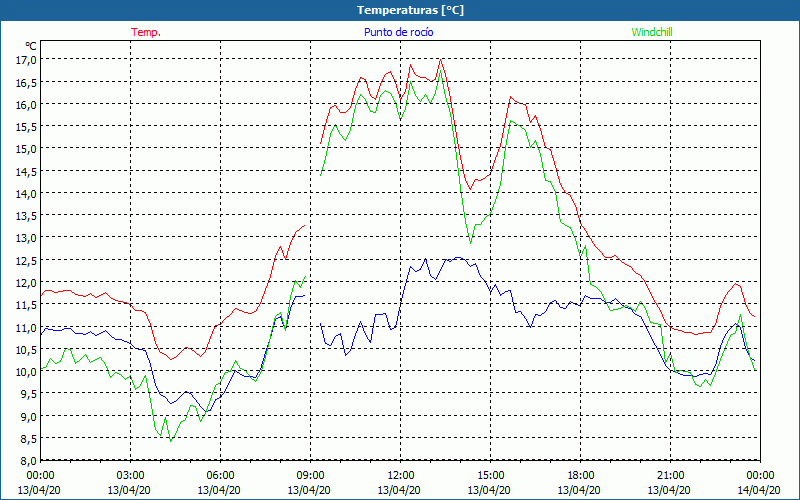Click the blue dew point peak near 14:00

[458, 258]
